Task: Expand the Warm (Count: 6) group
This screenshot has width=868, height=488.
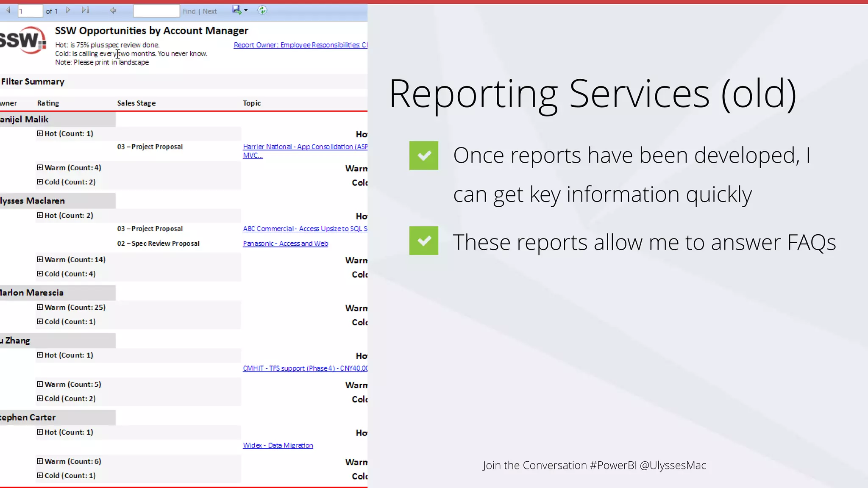Action: (40, 461)
